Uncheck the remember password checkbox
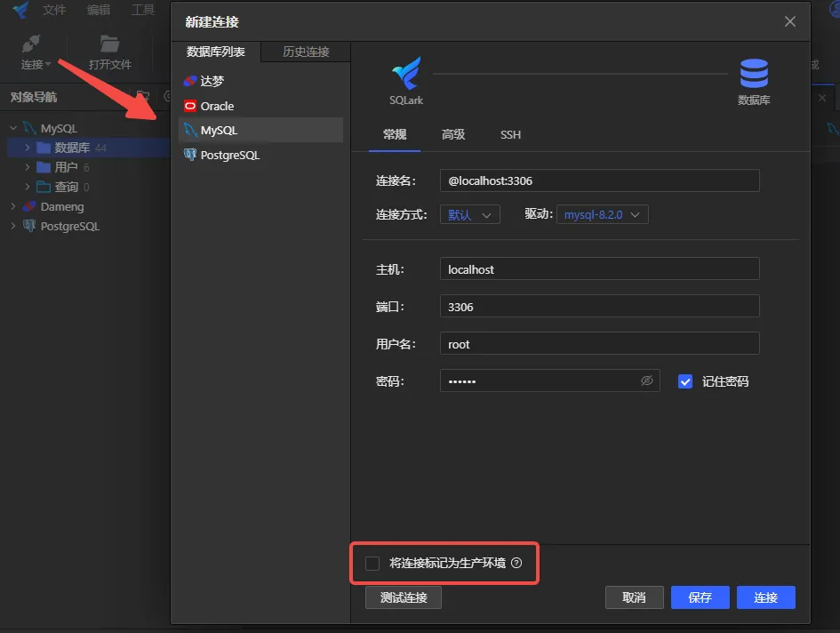The width and height of the screenshot is (840, 633). pos(685,381)
